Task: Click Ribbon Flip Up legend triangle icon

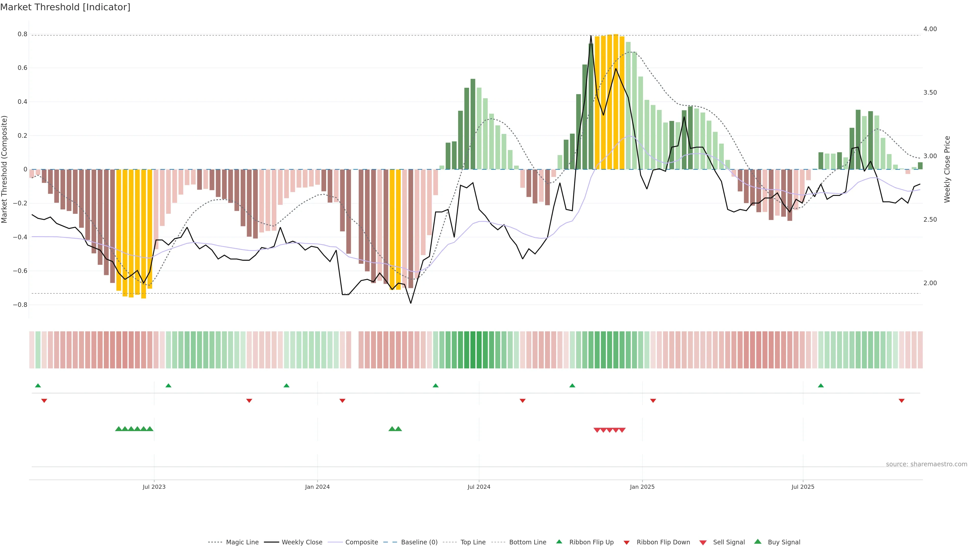Action: pos(559,542)
